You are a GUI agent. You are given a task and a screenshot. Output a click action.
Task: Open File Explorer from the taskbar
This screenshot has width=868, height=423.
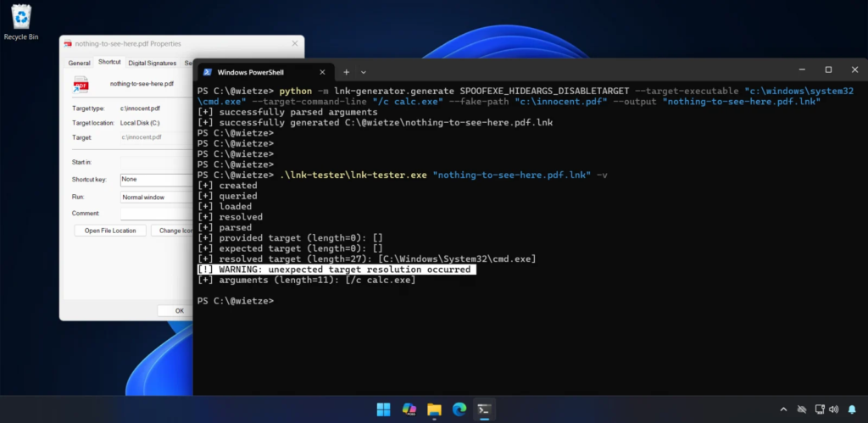[434, 409]
